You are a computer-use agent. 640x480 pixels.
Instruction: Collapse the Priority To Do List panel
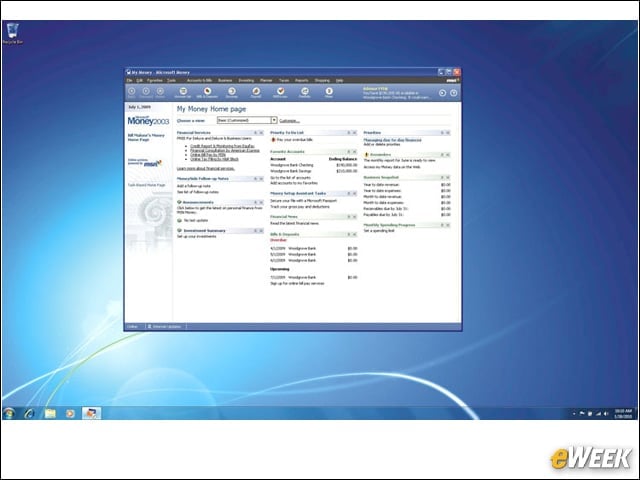pos(349,133)
